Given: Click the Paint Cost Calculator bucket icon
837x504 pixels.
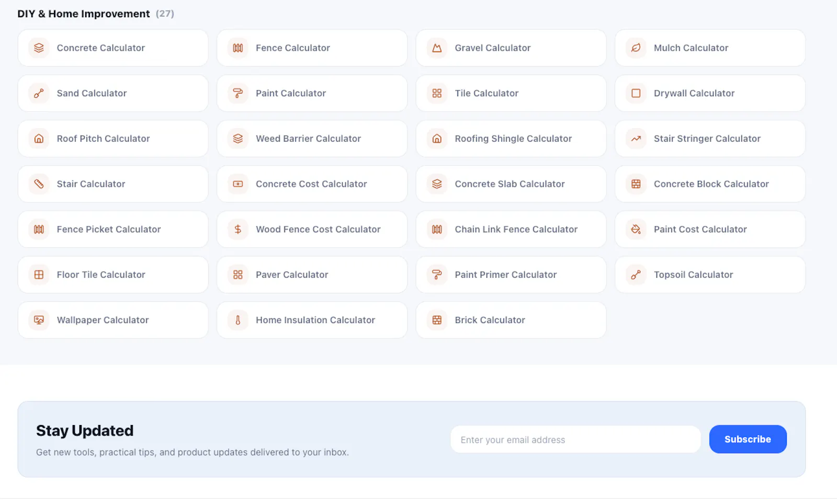Looking at the screenshot, I should (x=636, y=230).
